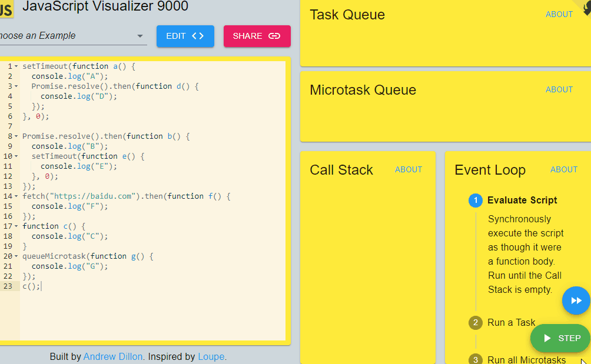Click queueMicrotask function g code line
The height and width of the screenshot is (364, 591).
click(x=88, y=256)
